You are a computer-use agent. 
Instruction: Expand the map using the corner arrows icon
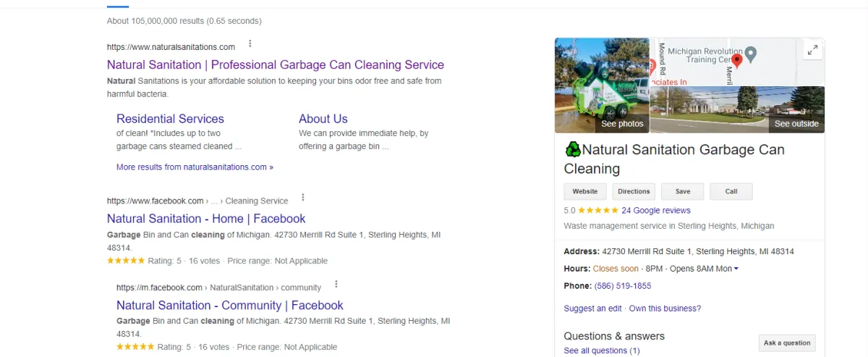[x=813, y=50]
